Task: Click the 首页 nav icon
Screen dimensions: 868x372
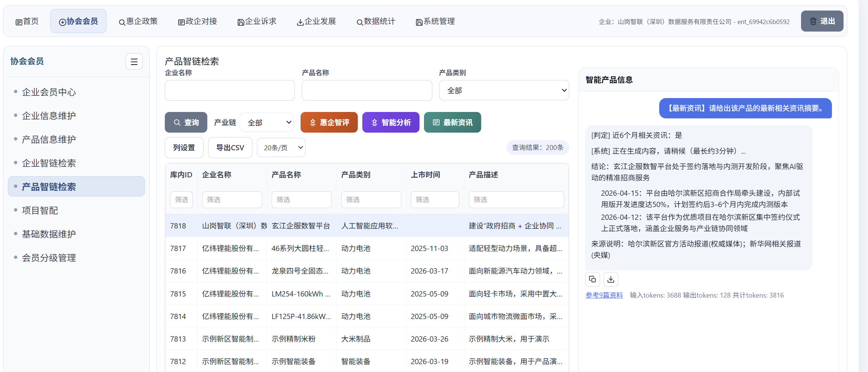Action: (19, 22)
